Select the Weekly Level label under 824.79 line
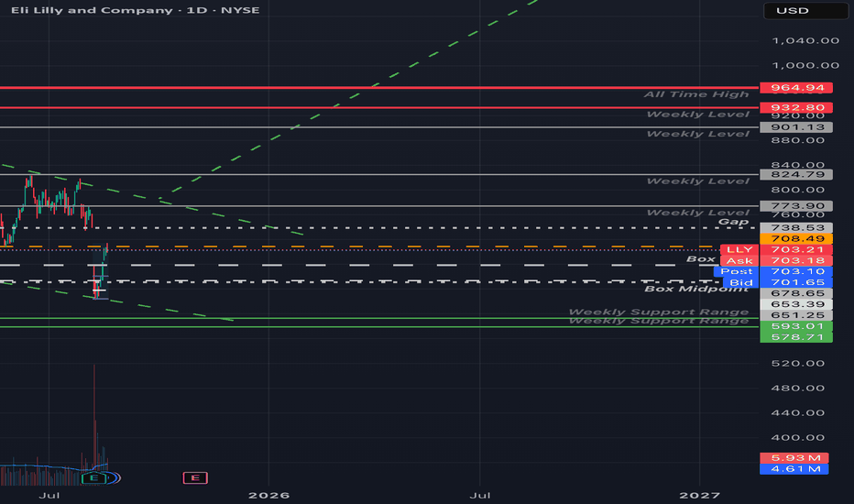 click(697, 181)
